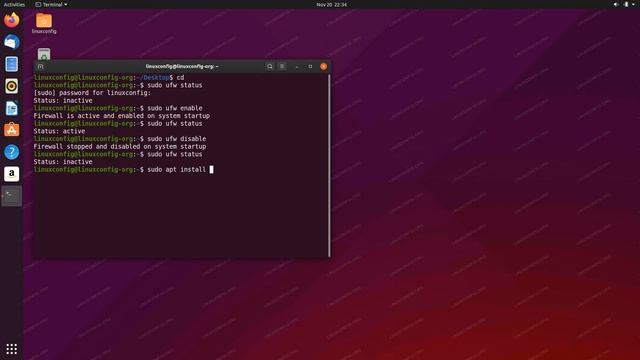Viewport: 640px width, 360px height.
Task: Open new tab button in terminal titlebar
Action: 40,66
